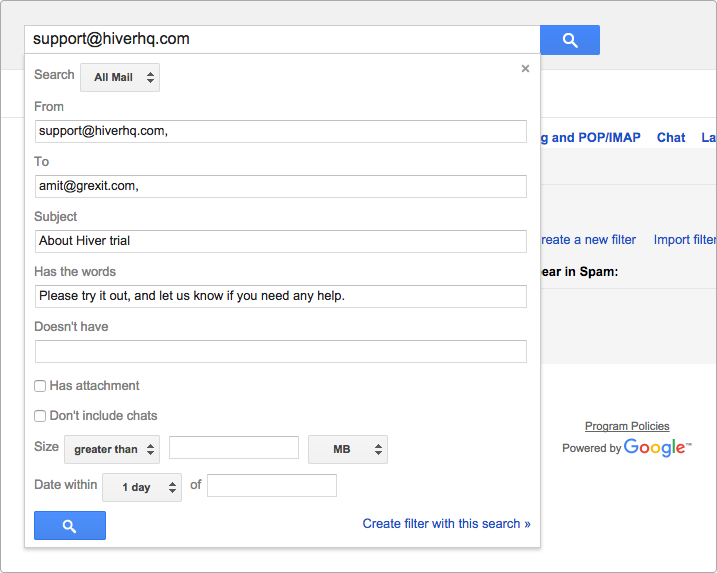
Task: Open the MB size unit dropdown
Action: (348, 450)
